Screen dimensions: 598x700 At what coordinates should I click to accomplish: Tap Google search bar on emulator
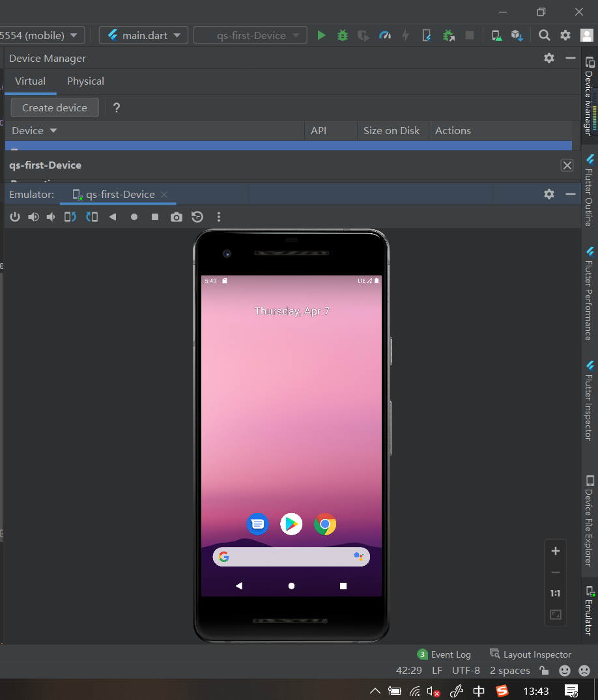[291, 557]
